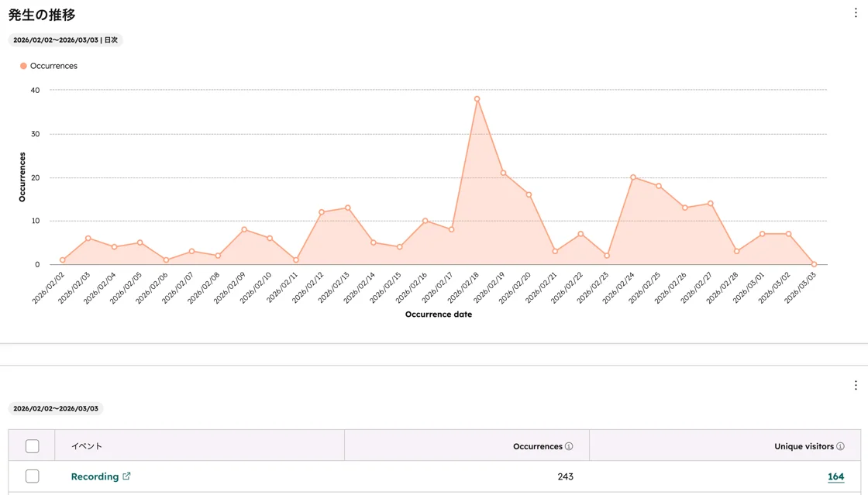Click the 243 occurrences value in the Recording row
This screenshot has width=868, height=495.
565,476
